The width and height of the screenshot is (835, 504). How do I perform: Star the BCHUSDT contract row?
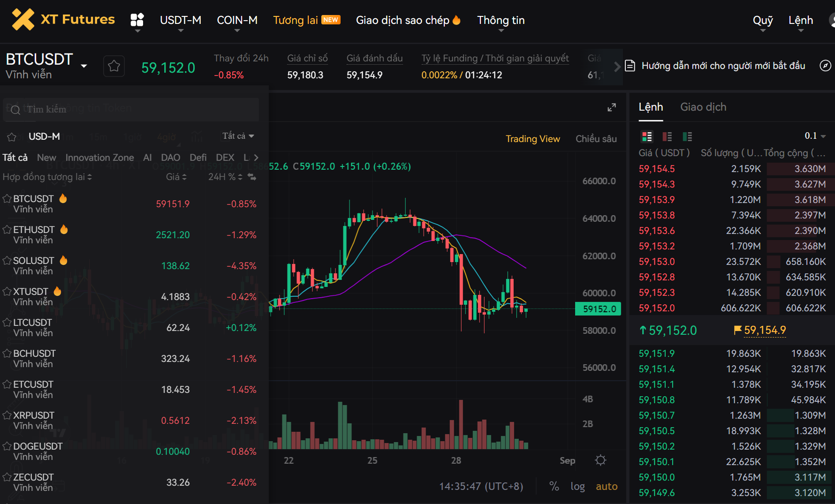[7, 353]
